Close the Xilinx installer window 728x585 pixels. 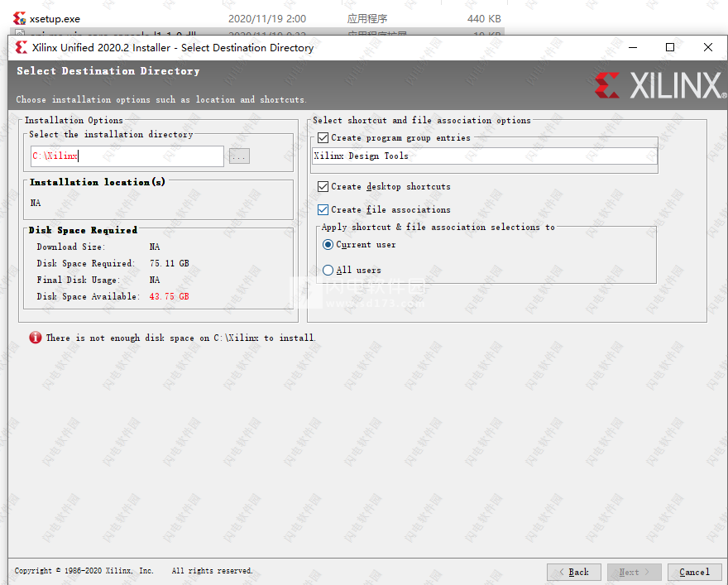708,47
